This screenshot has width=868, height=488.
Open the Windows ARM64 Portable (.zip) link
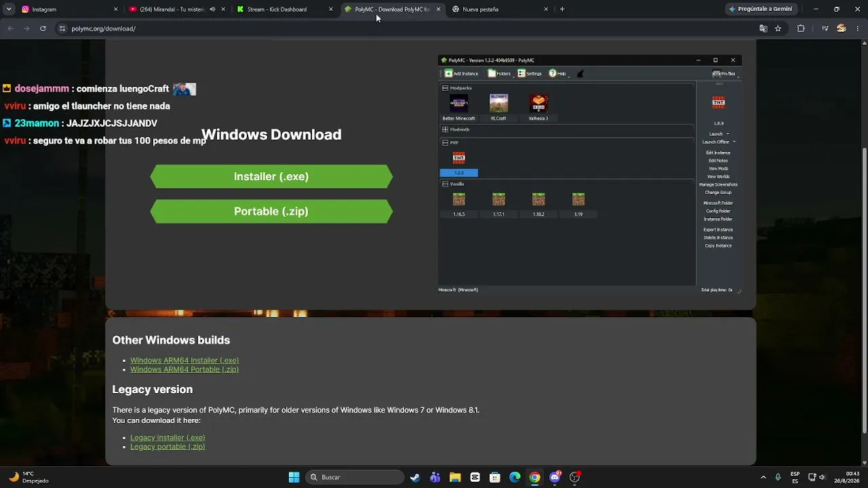184,369
